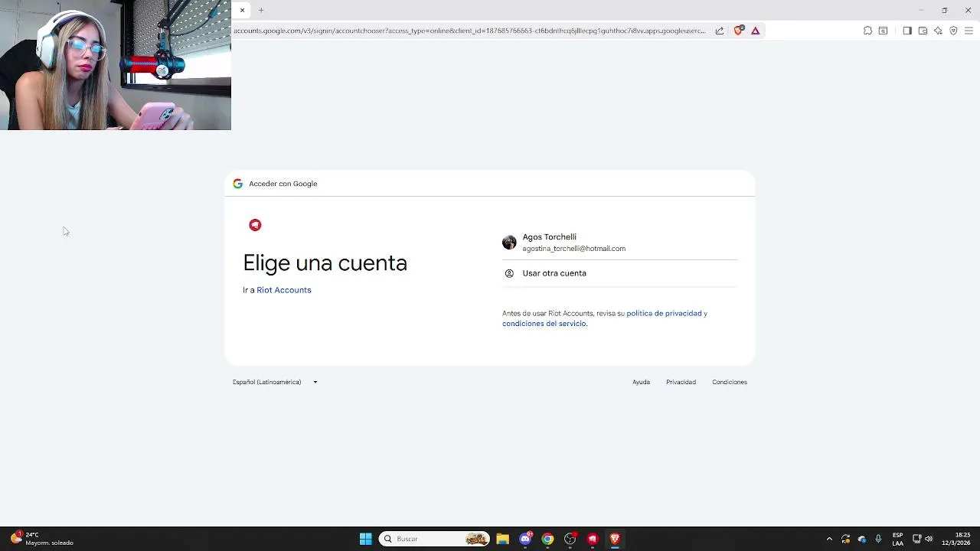The width and height of the screenshot is (980, 551).
Task: Open condiciones del servicio link
Action: pyautogui.click(x=544, y=324)
